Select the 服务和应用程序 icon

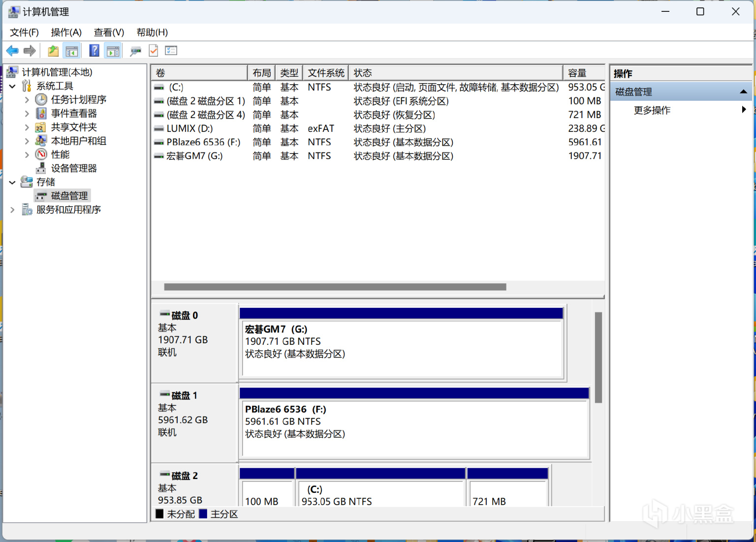pyautogui.click(x=27, y=210)
